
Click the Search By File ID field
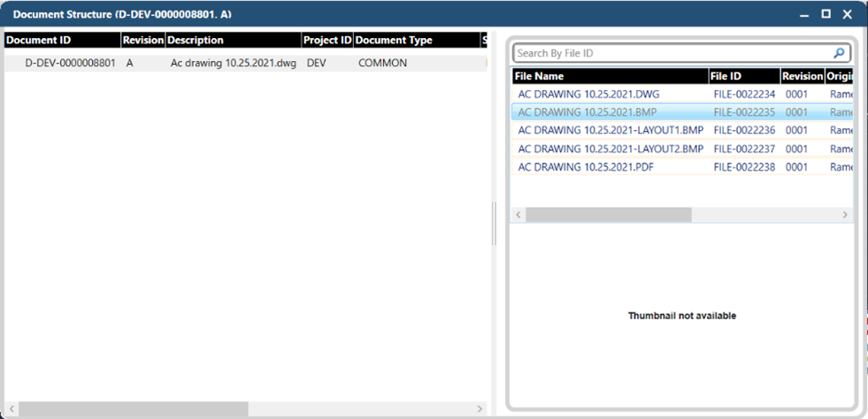(x=672, y=54)
